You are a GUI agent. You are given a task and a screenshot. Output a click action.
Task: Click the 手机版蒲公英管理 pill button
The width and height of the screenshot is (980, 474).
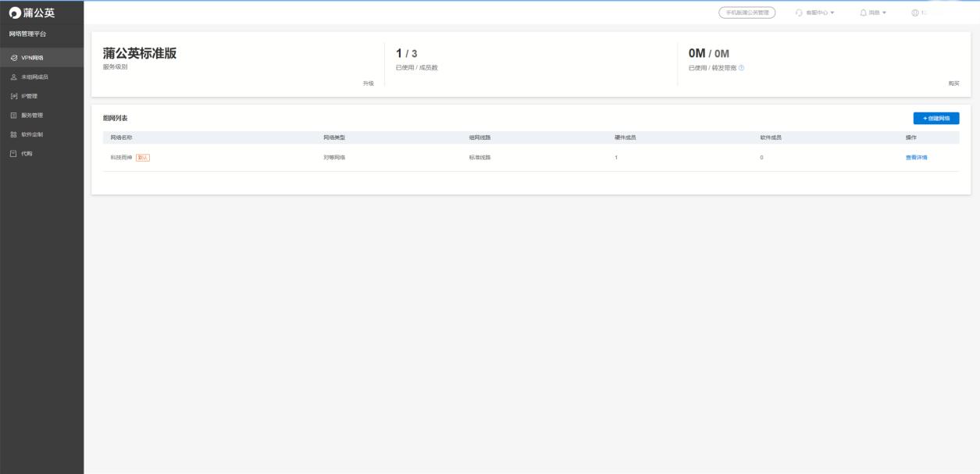(747, 12)
